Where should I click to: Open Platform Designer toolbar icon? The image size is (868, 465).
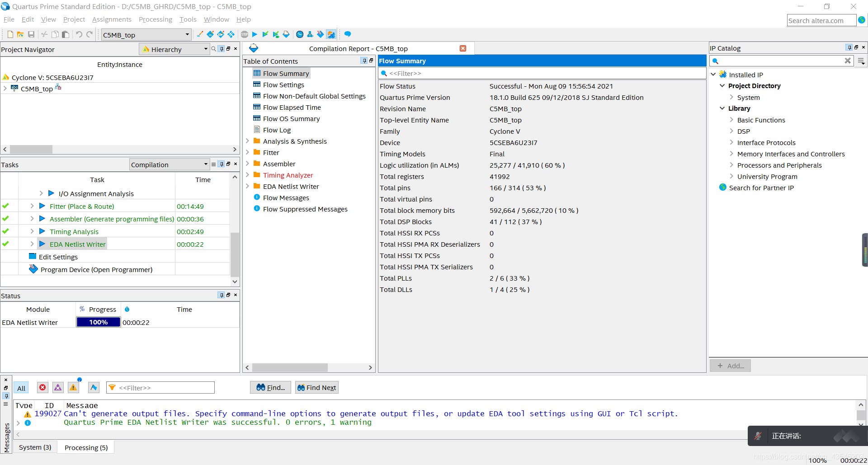tap(331, 34)
